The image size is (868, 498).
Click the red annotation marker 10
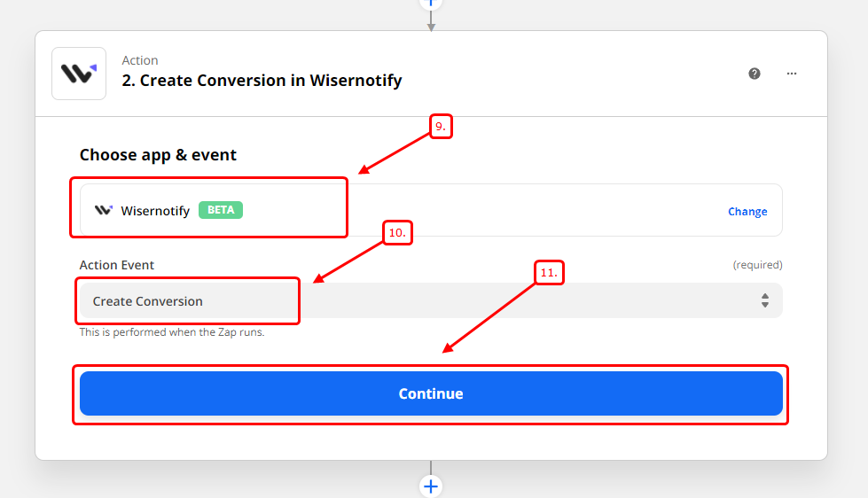point(398,233)
